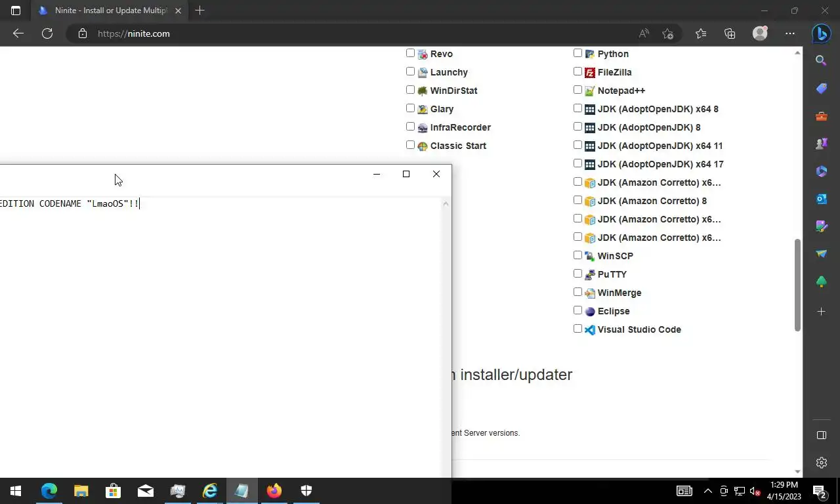Click the Notepad scroll-up arrow

[446, 203]
